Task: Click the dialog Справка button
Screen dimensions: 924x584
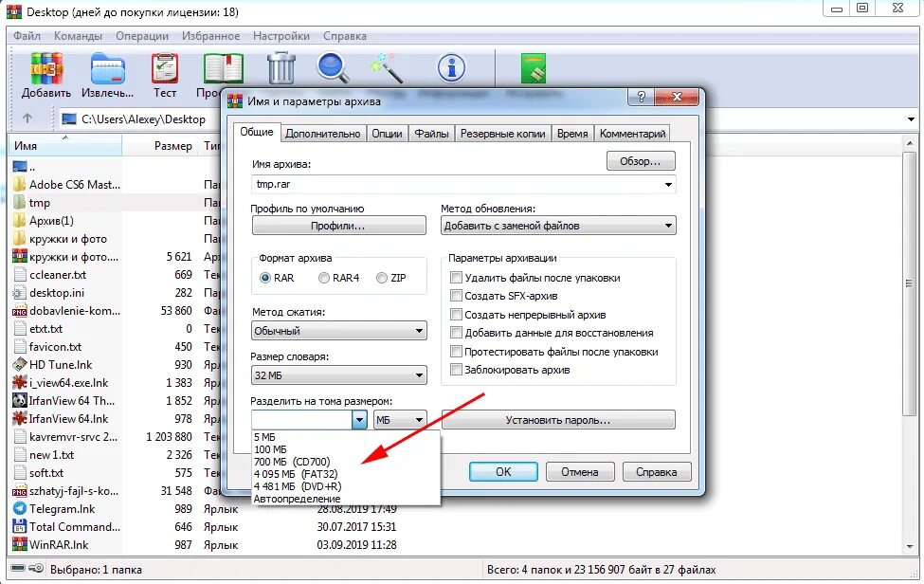Action: click(x=657, y=471)
